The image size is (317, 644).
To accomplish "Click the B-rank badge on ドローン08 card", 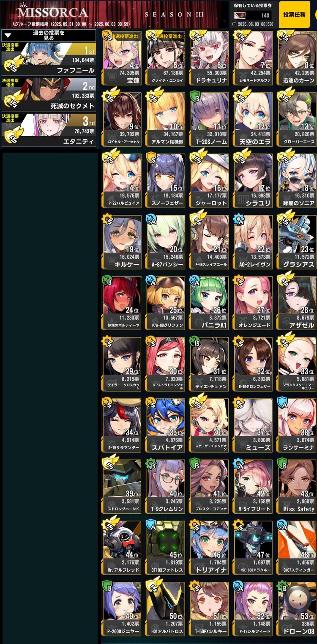I will tap(283, 587).
